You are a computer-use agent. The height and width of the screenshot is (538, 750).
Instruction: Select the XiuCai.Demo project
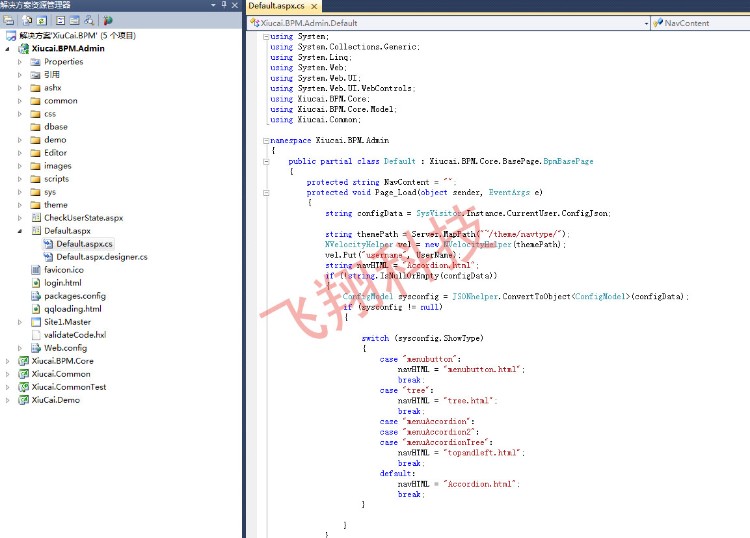pyautogui.click(x=55, y=400)
